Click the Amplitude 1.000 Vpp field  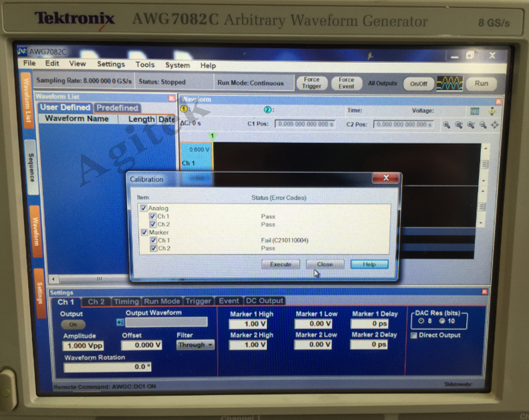pos(83,346)
